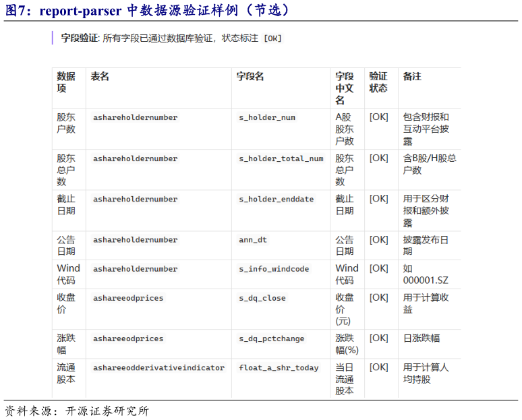The width and height of the screenshot is (522, 420).
Task: Click the remark '日涨跌幅'
Action: coord(421,338)
